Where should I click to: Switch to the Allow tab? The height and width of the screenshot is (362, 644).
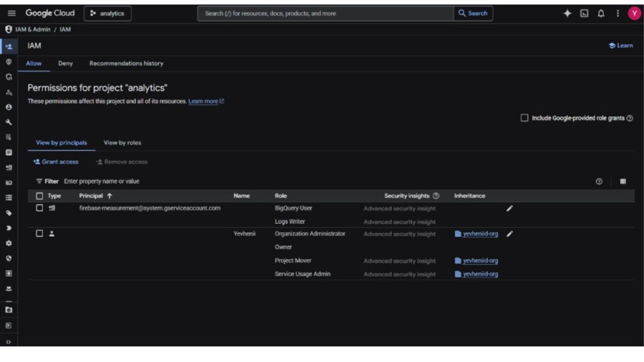pos(34,63)
